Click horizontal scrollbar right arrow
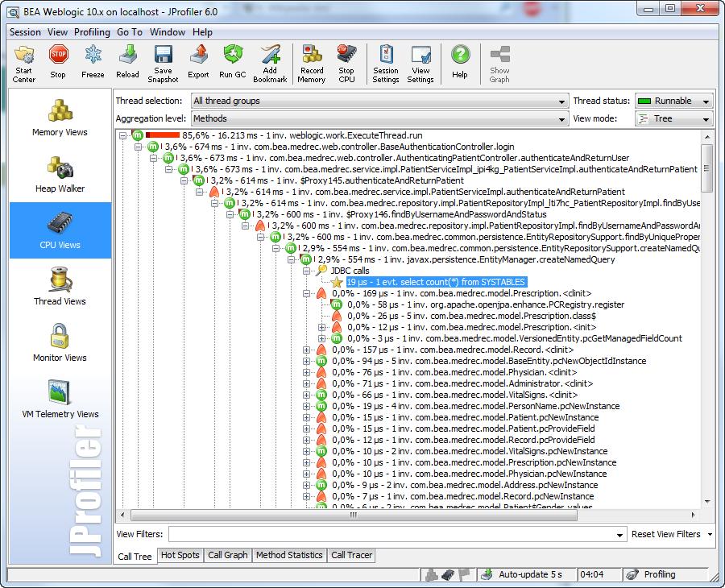 pos(693,515)
